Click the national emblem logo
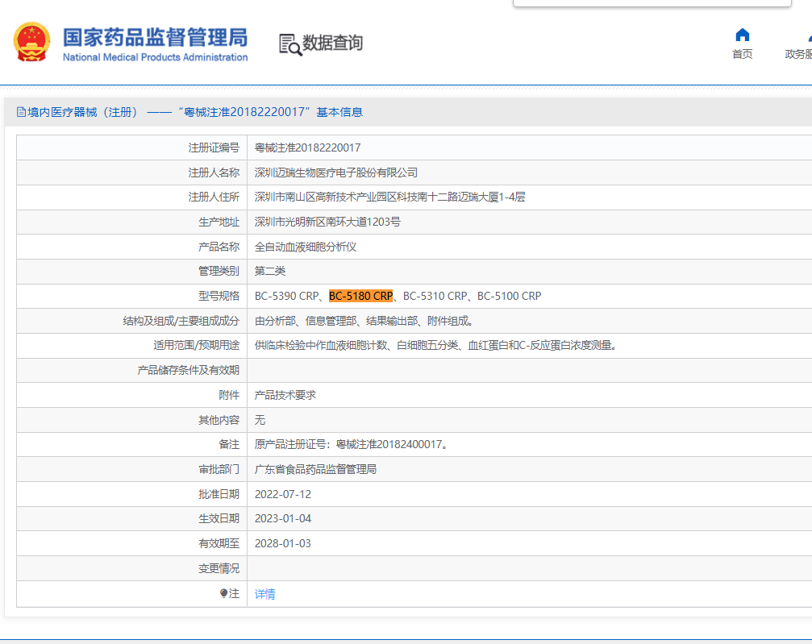This screenshot has width=812, height=644. tap(31, 41)
